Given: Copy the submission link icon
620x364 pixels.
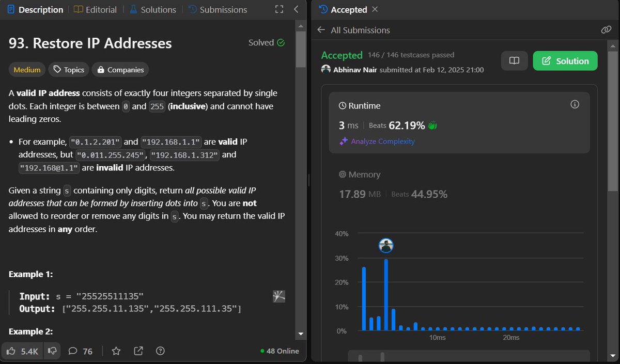Looking at the screenshot, I should point(606,30).
